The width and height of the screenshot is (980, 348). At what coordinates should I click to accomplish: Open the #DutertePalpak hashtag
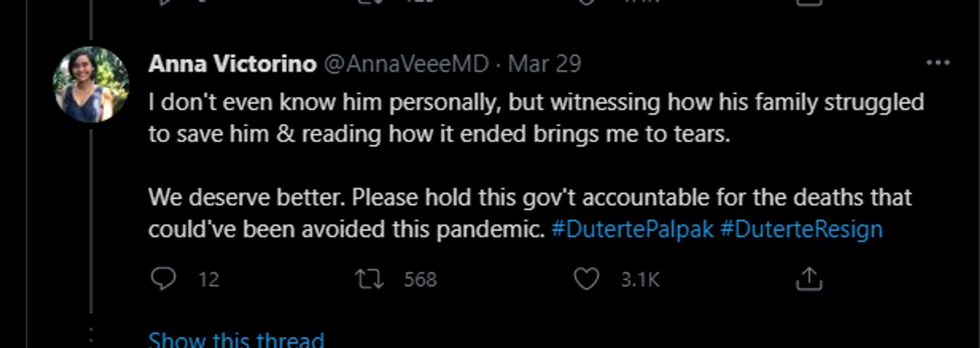coord(632,229)
